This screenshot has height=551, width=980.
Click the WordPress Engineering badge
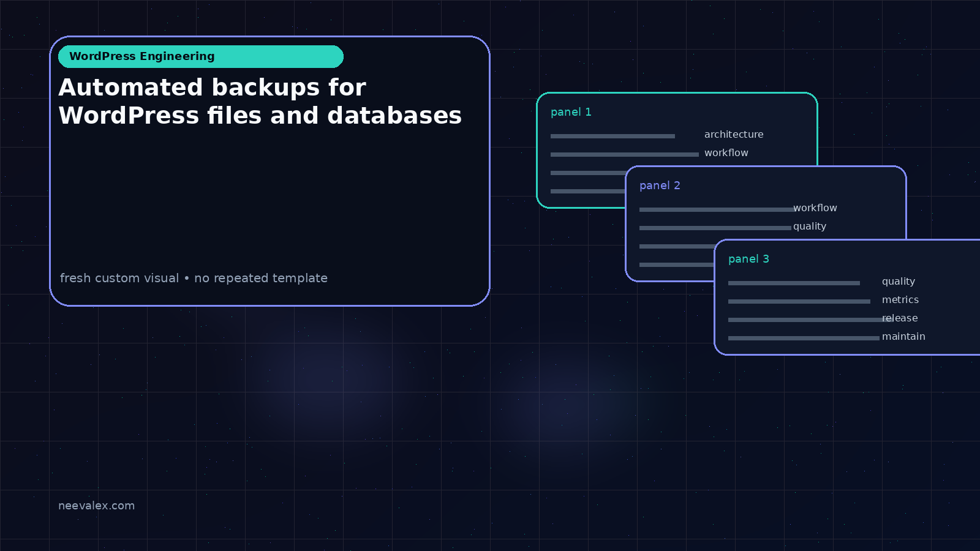tap(201, 56)
